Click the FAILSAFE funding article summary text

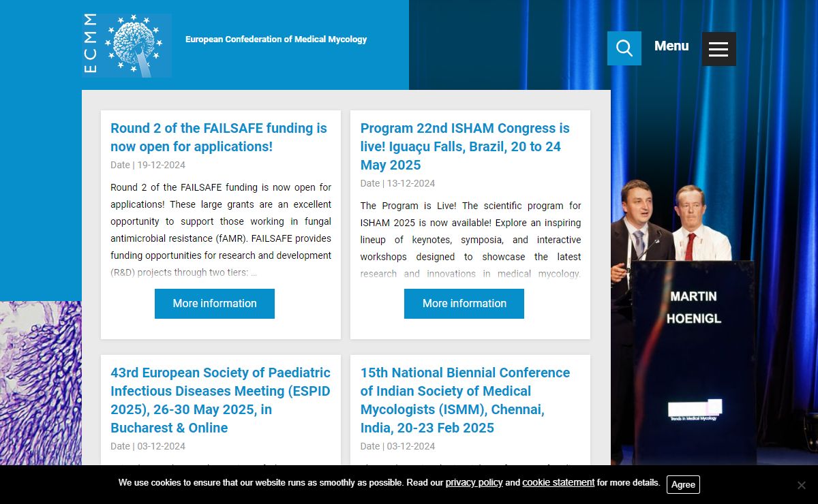tap(221, 230)
